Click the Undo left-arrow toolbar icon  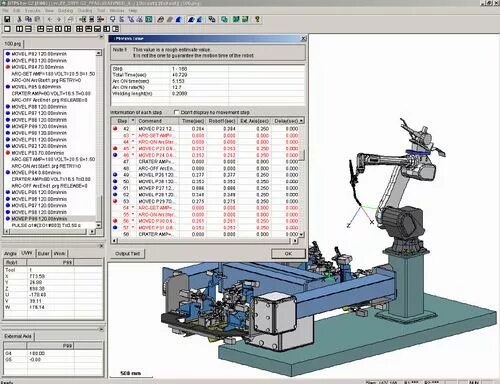click(x=50, y=19)
